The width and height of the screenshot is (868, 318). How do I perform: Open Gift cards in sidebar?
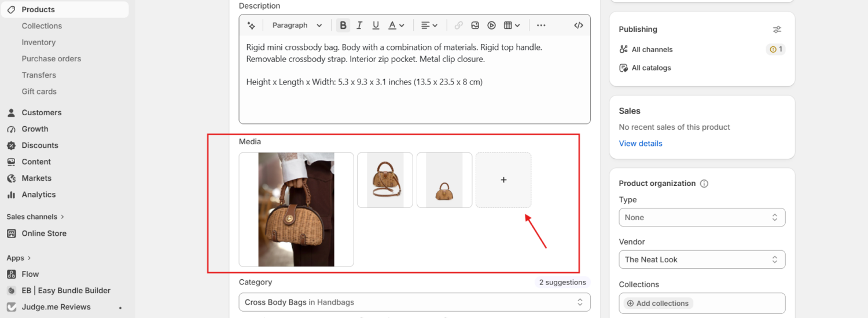[x=39, y=92]
